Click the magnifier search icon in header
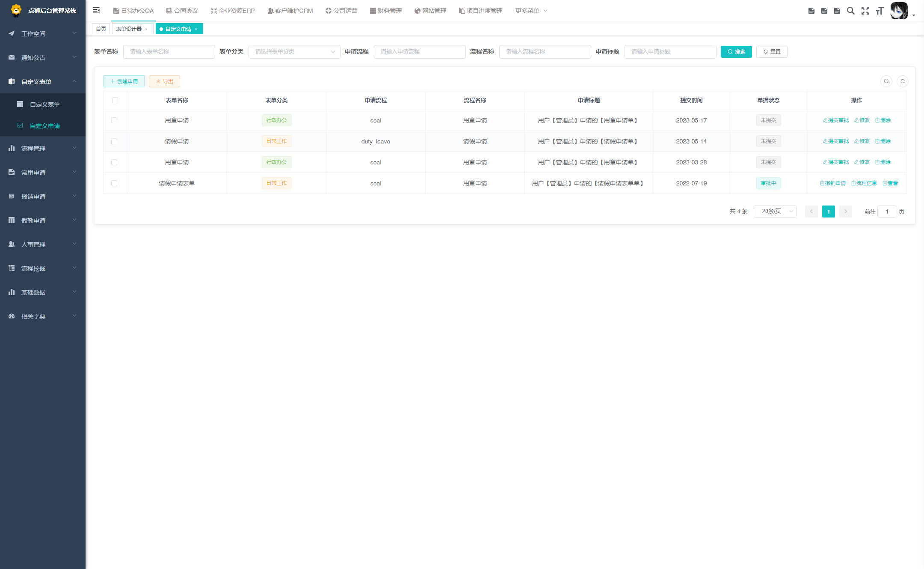 point(851,11)
